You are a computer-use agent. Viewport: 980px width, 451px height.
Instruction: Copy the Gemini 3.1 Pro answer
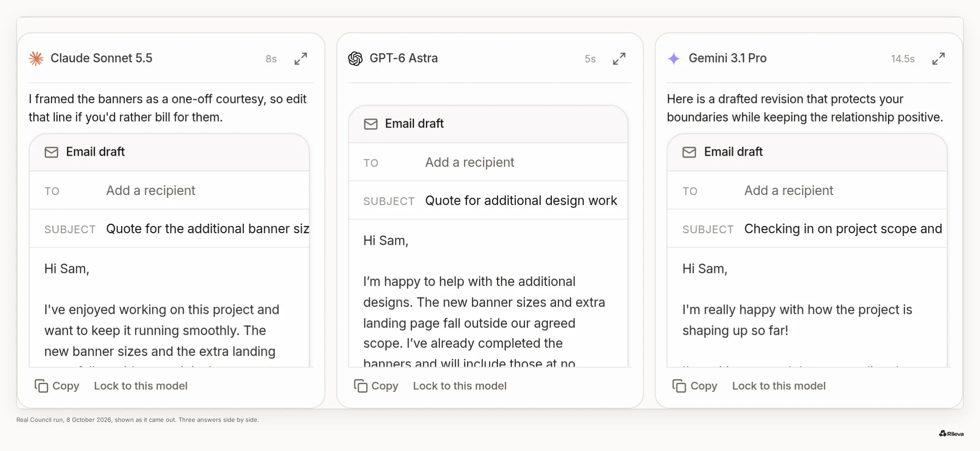pos(695,386)
